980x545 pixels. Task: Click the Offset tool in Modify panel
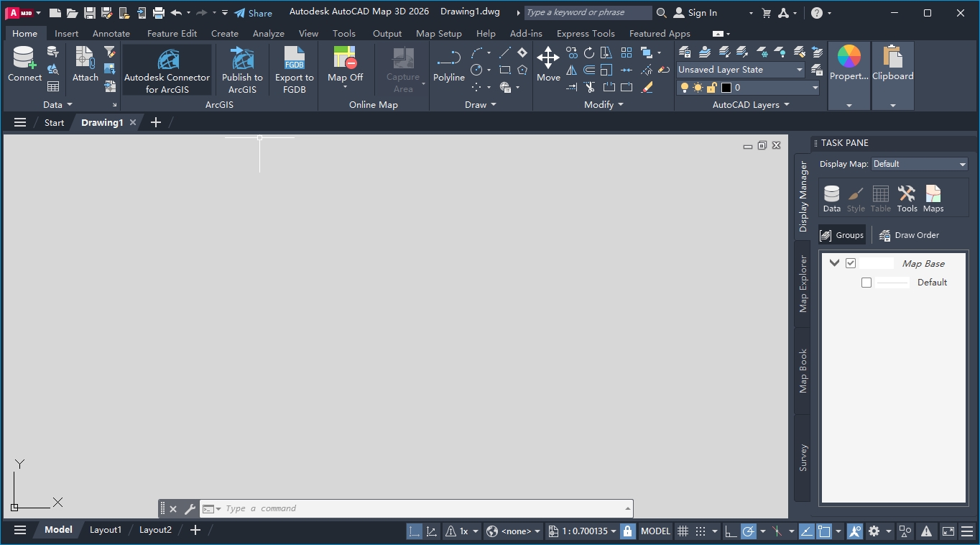point(589,70)
